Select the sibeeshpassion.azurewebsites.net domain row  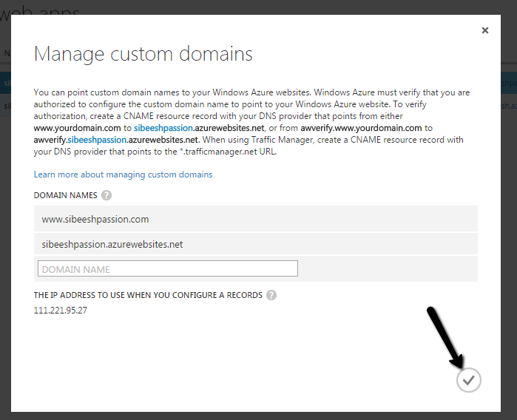point(255,244)
